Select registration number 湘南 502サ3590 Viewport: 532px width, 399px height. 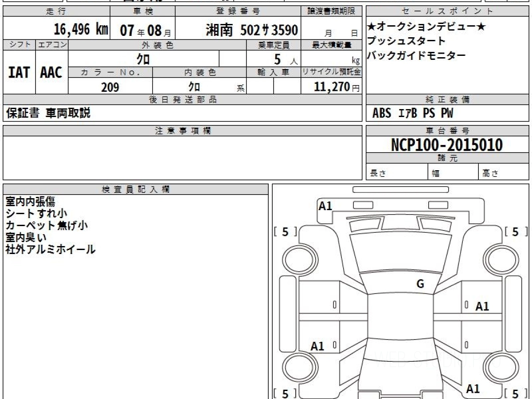click(251, 30)
